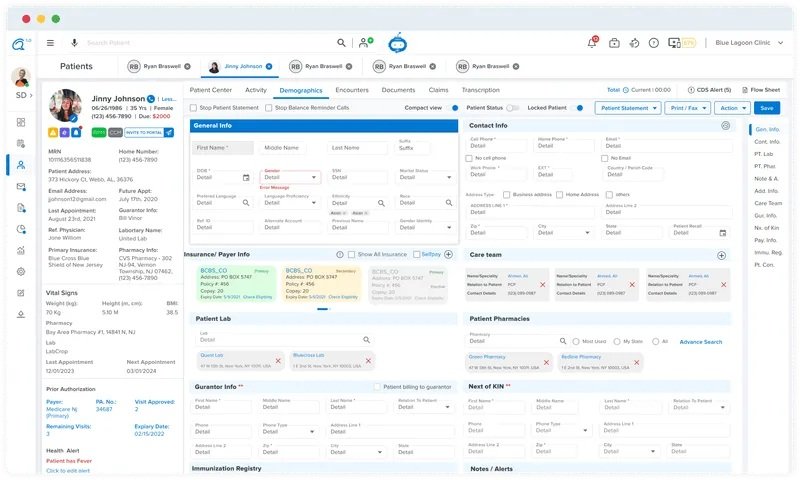The image size is (800, 480).
Task: Expand the Patient Statement dropdown
Action: pos(627,107)
